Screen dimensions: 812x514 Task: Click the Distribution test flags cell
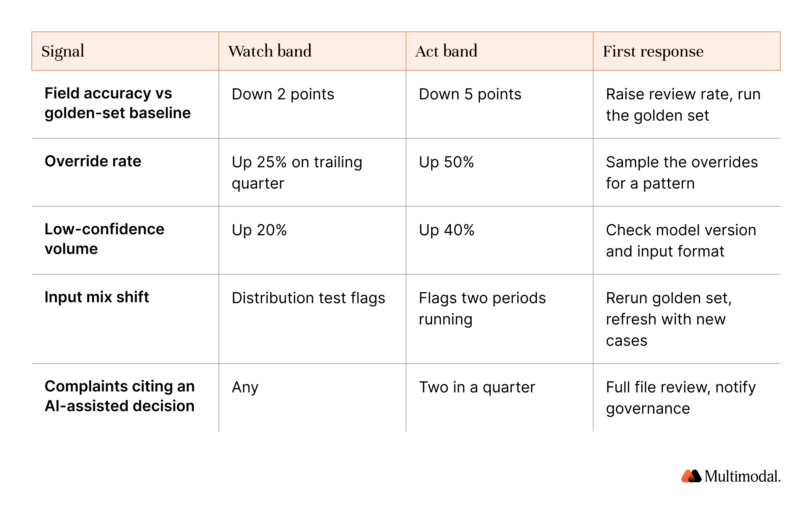[308, 298]
